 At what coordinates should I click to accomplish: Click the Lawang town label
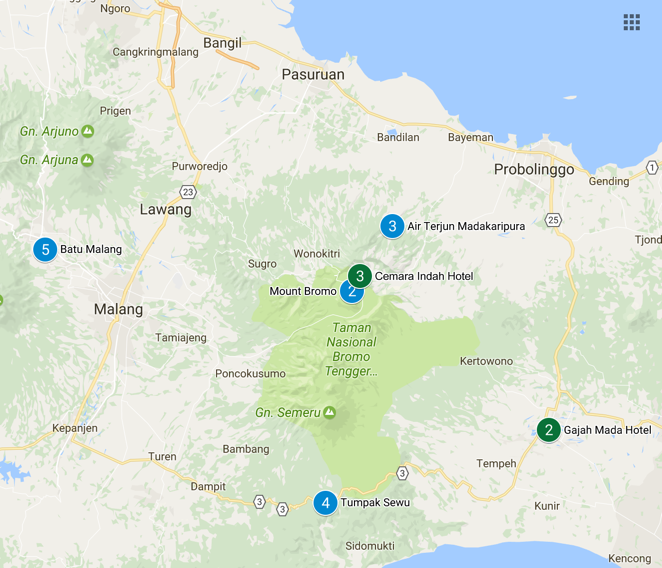(165, 210)
